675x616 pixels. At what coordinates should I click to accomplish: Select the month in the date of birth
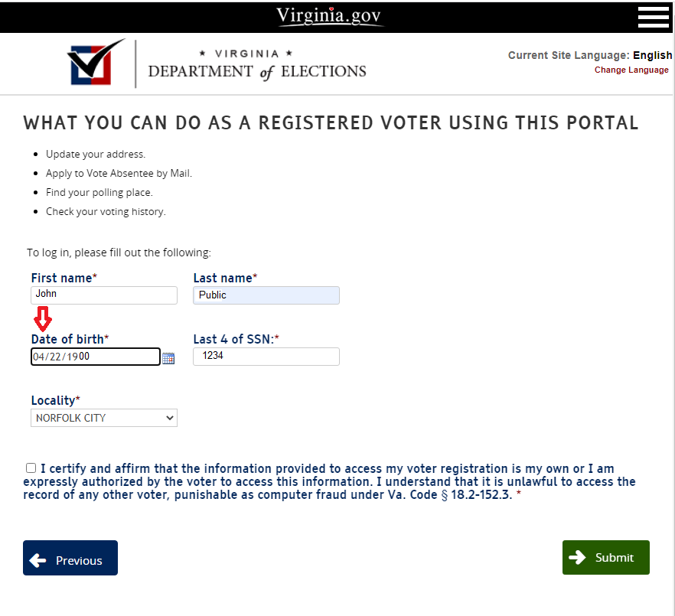point(37,357)
